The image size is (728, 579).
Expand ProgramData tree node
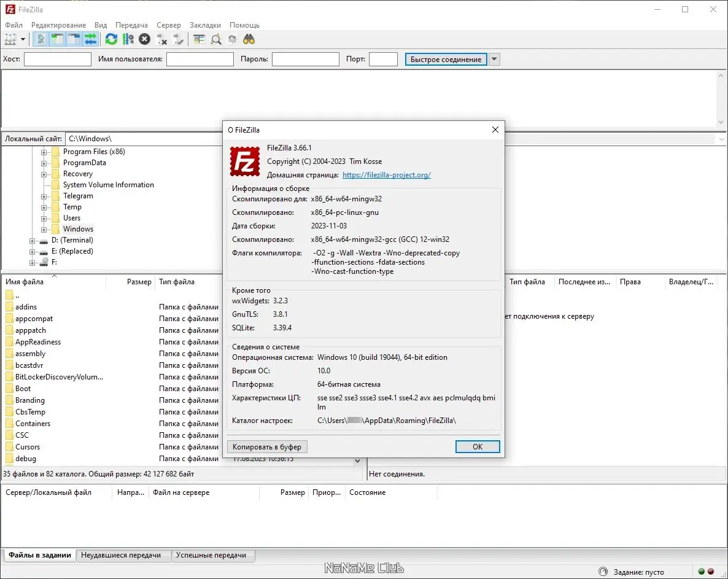pyautogui.click(x=44, y=163)
